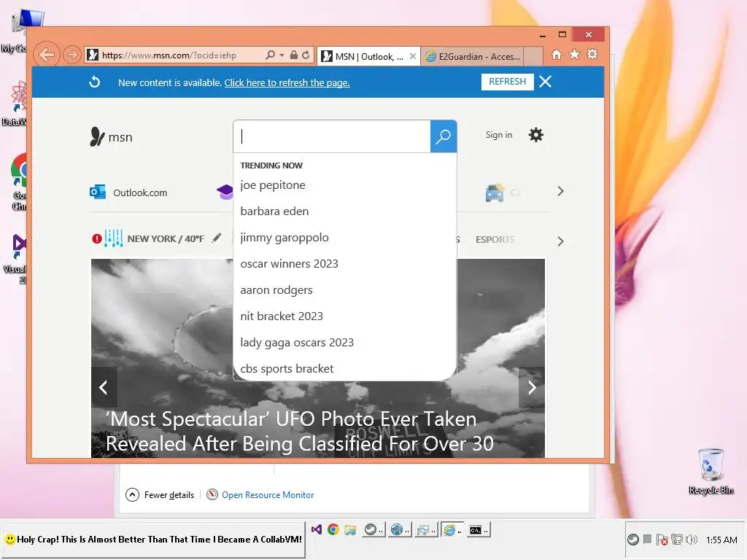The image size is (747, 560).
Task: Go to previous slide in the news carousel
Action: pyautogui.click(x=104, y=387)
